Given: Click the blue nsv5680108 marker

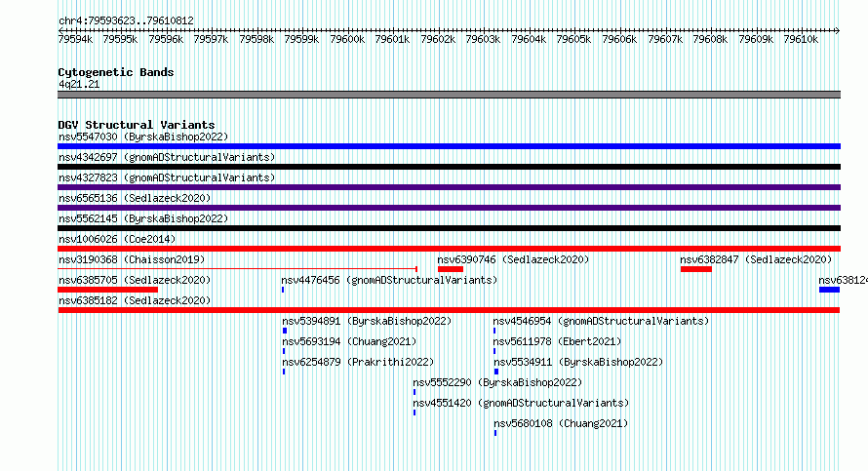Looking at the screenshot, I should click(x=495, y=433).
